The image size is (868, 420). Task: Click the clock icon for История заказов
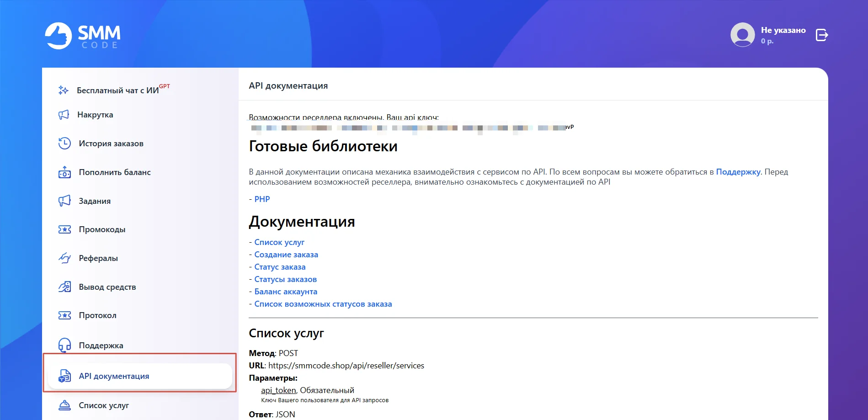[64, 143]
